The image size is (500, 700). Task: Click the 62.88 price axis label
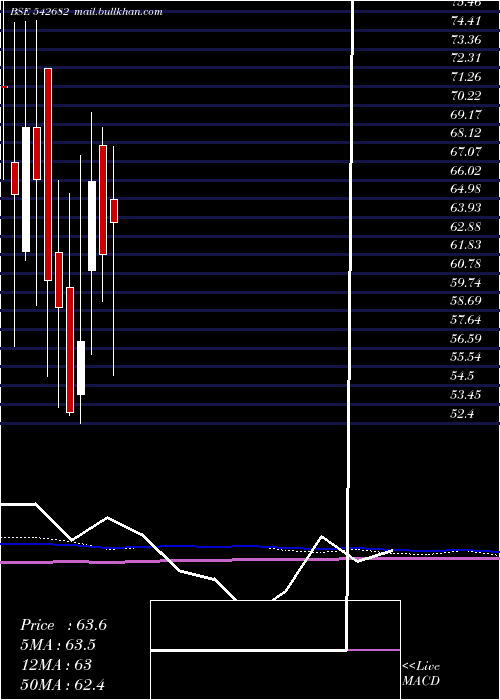point(466,227)
